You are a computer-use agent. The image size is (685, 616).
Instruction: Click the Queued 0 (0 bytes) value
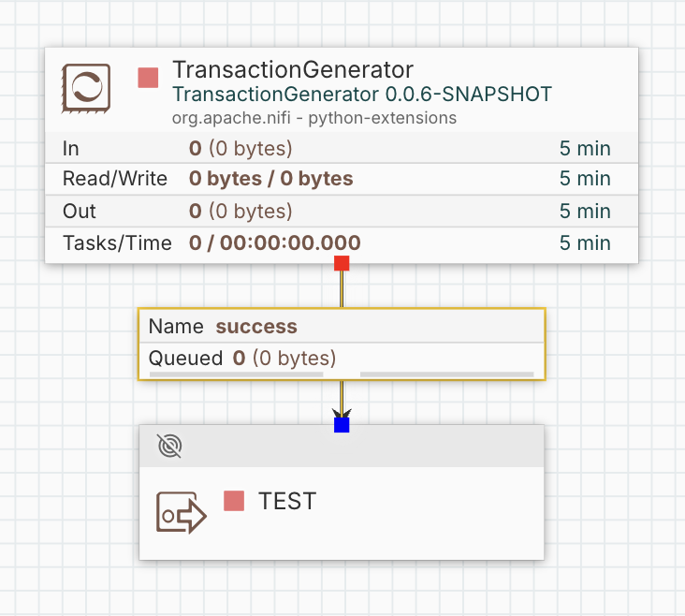coord(284,358)
